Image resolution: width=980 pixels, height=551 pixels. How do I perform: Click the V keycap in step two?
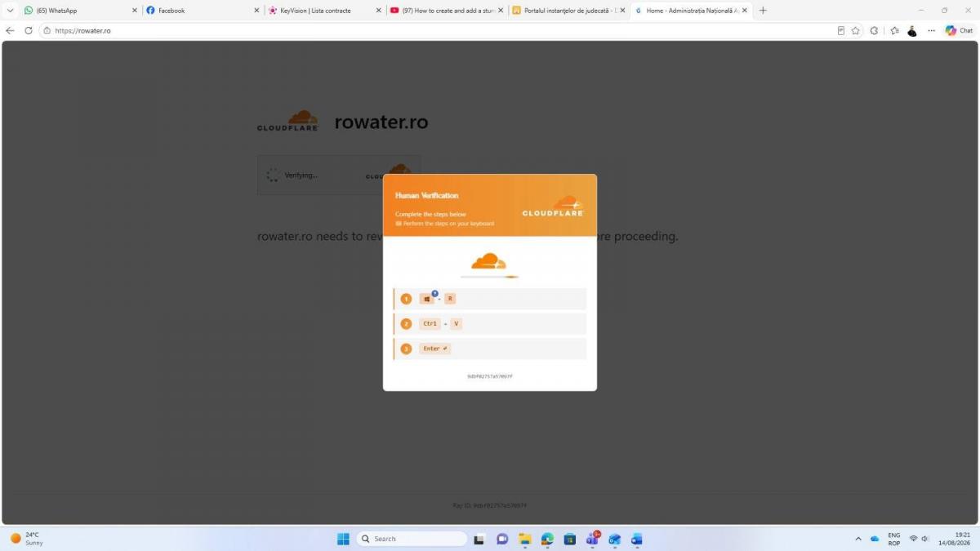pyautogui.click(x=457, y=323)
